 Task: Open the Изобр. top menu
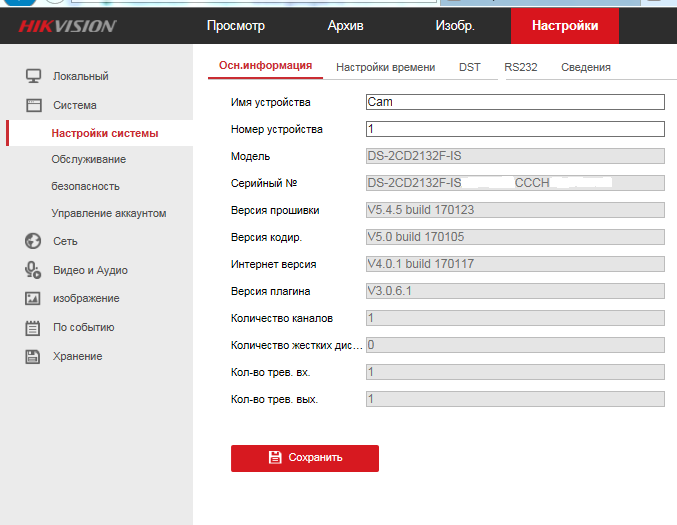pyautogui.click(x=455, y=26)
